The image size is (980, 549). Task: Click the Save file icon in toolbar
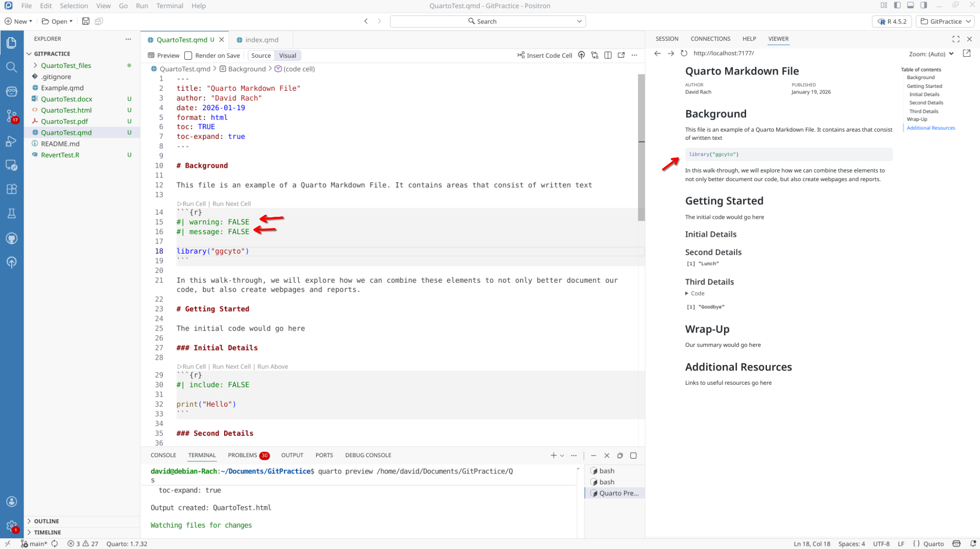(x=86, y=21)
